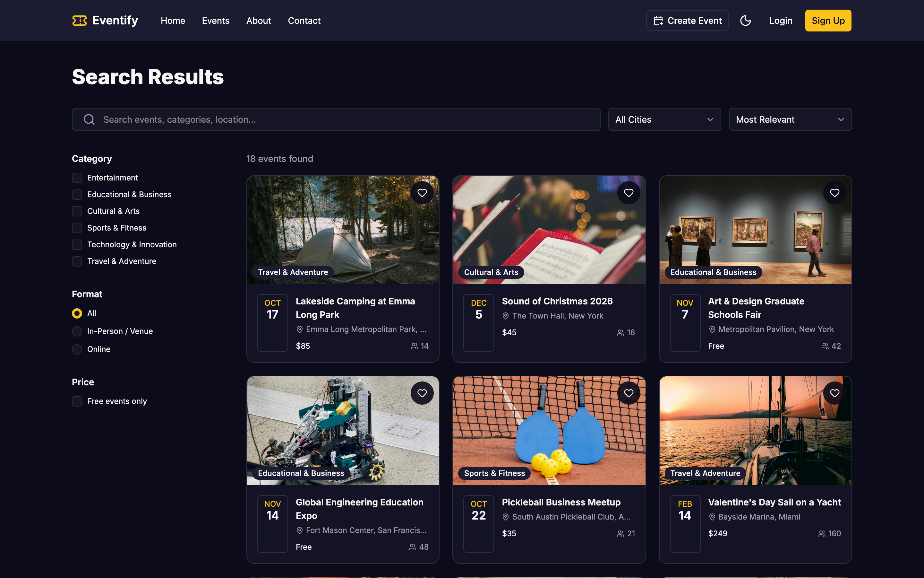Tick Technology & Innovation checkbox
The image size is (924, 578).
[77, 245]
